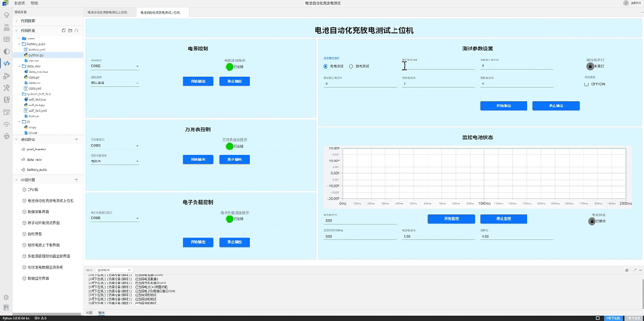
Task: Open the power channel selection dropdown
Action: pyautogui.click(x=115, y=83)
